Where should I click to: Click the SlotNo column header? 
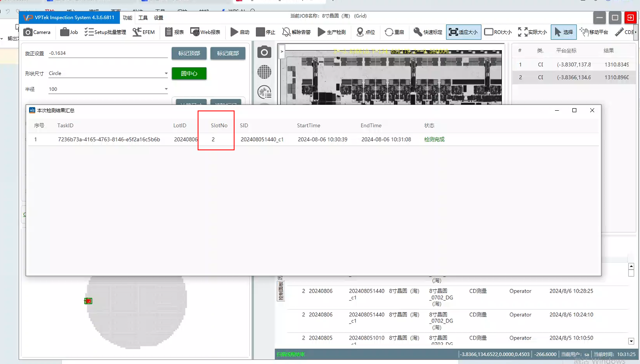(219, 125)
